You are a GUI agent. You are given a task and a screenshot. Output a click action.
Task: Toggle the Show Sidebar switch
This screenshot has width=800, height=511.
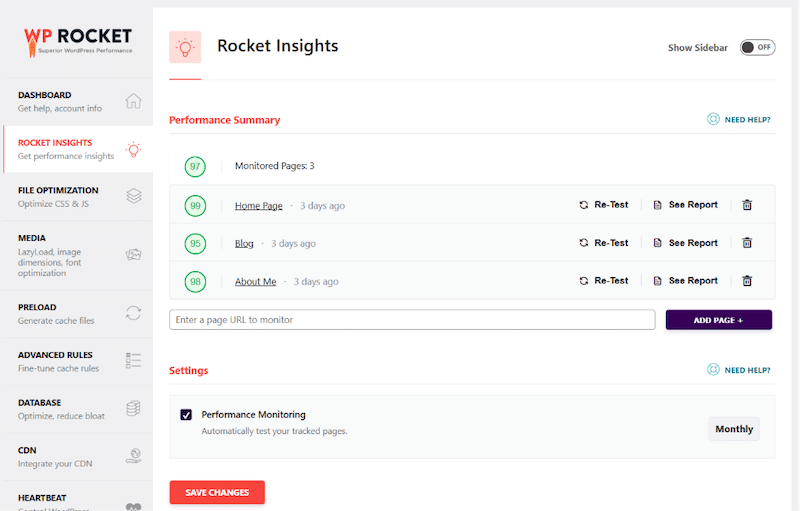(757, 47)
